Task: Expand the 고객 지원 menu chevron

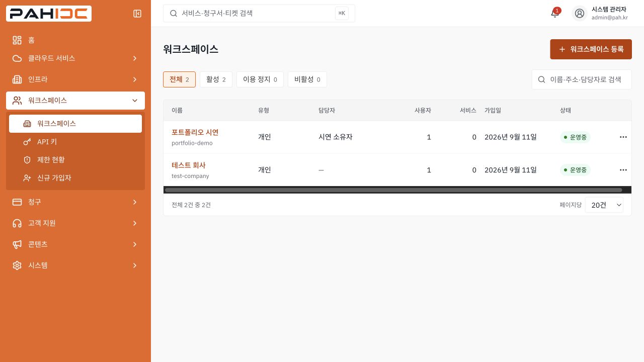Action: pos(135,223)
